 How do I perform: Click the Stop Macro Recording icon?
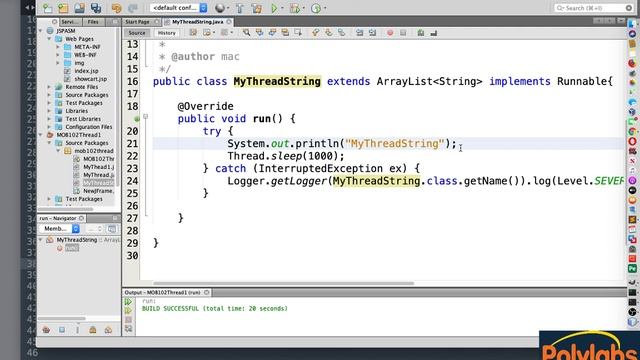tap(403, 33)
